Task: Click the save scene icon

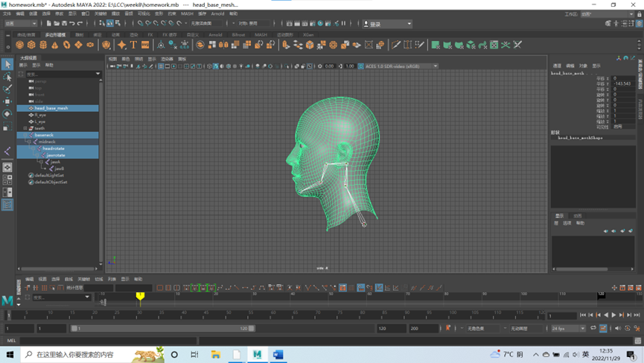Action: pyautogui.click(x=65, y=23)
